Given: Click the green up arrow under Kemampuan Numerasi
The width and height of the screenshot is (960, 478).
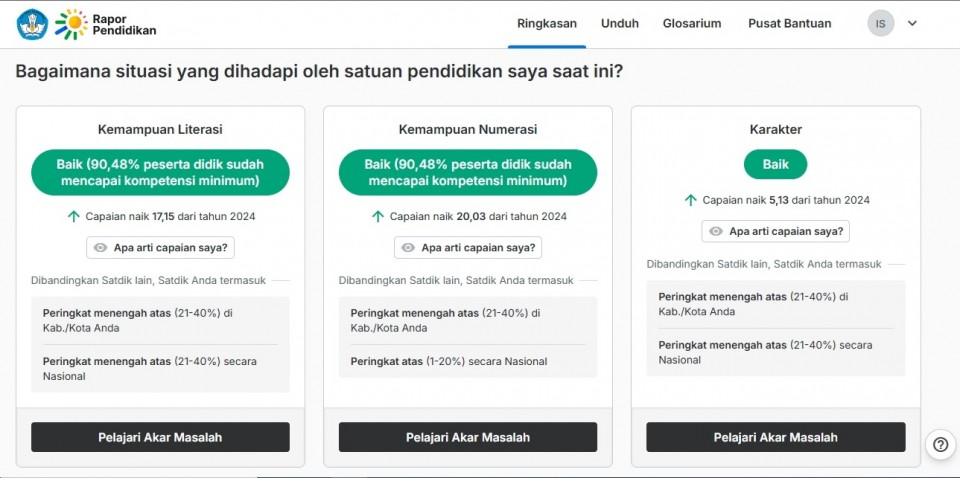Looking at the screenshot, I should click(x=377, y=216).
